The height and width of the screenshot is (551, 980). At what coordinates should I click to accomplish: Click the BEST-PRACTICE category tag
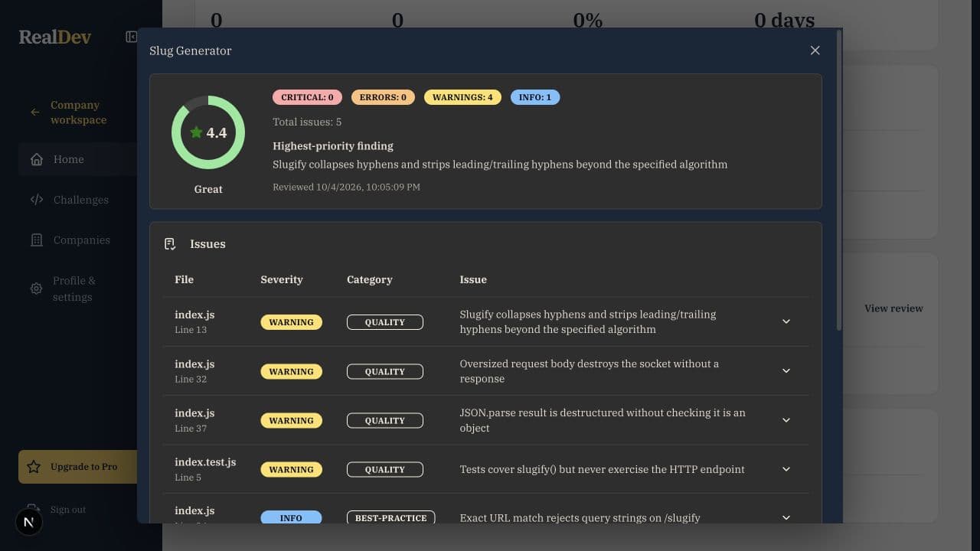[390, 518]
